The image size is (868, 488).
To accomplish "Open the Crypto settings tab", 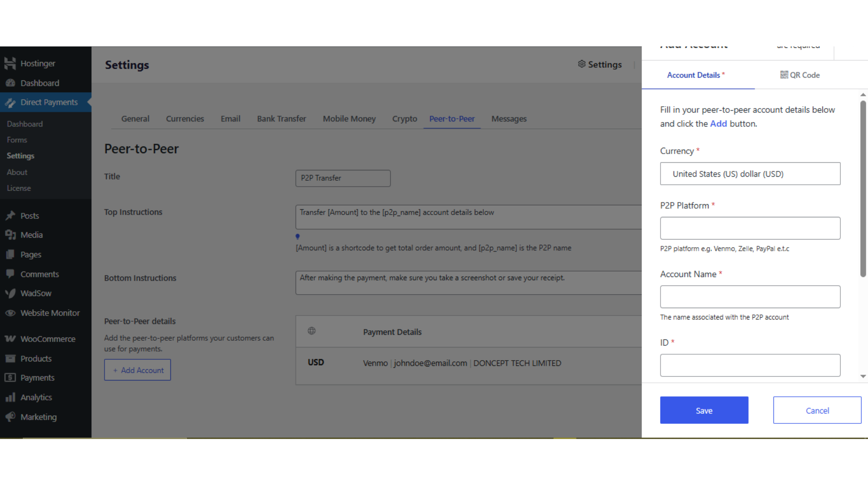I will pyautogui.click(x=404, y=119).
